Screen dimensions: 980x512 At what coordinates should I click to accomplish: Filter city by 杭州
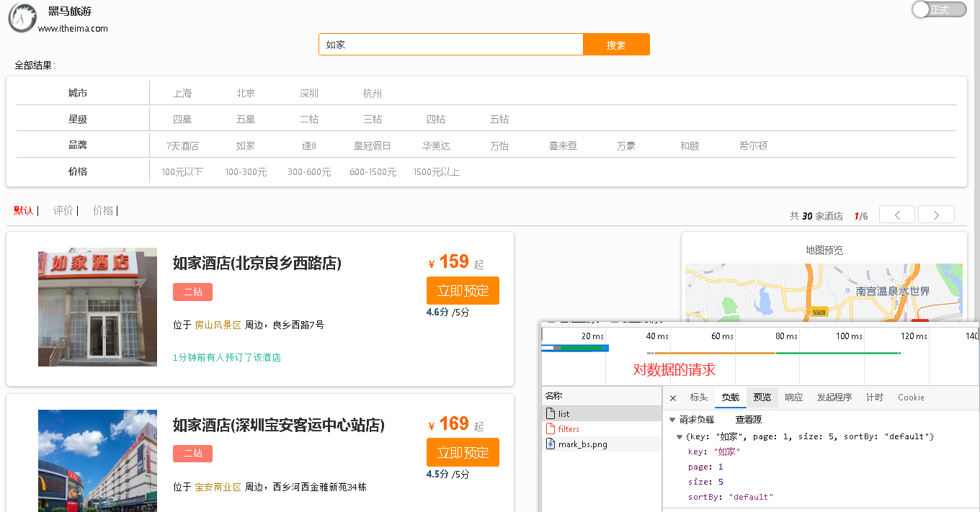tap(373, 94)
